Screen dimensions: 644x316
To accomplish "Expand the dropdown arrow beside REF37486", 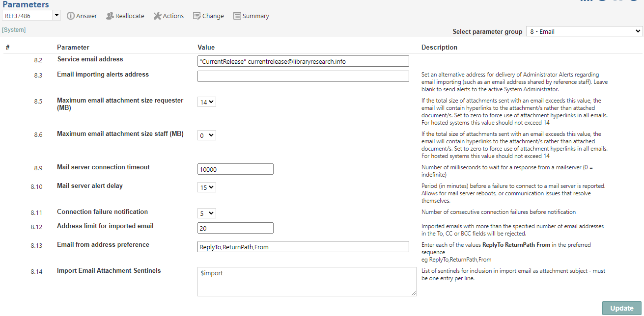I will [56, 16].
